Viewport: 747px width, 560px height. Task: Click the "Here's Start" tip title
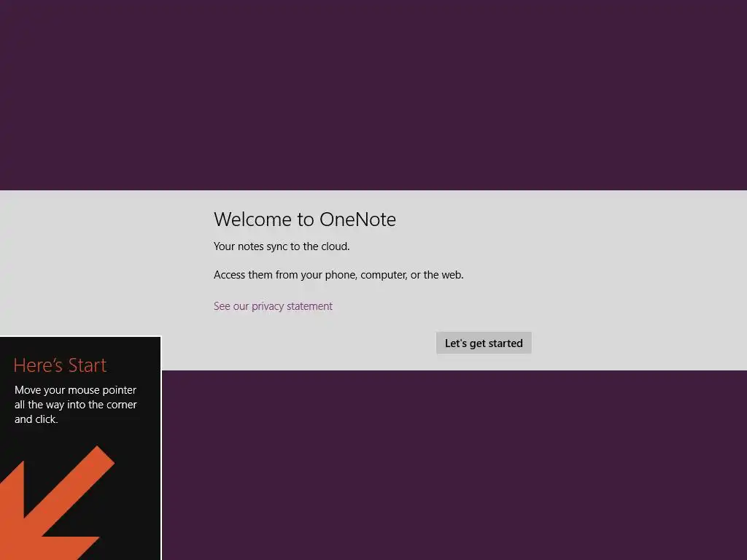(60, 365)
